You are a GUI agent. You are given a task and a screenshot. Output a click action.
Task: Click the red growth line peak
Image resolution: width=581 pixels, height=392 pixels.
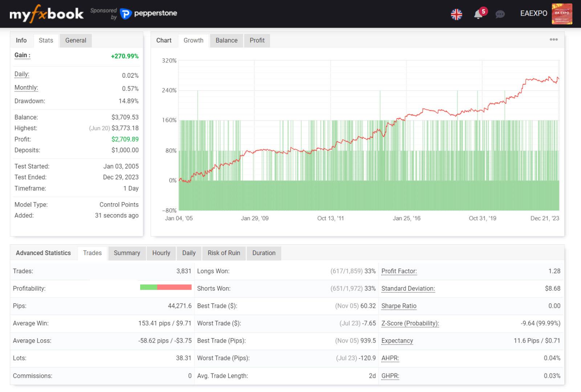pyautogui.click(x=549, y=77)
